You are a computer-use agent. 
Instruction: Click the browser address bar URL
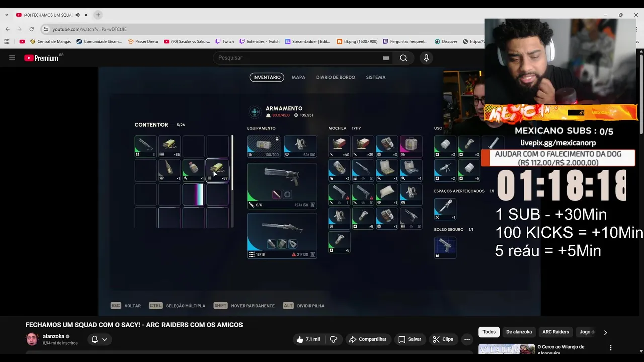click(x=90, y=29)
